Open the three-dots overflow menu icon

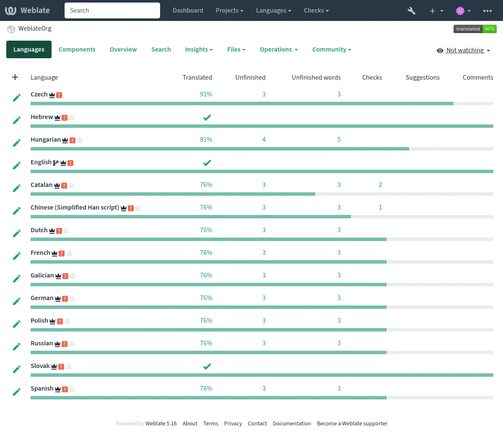coord(487,10)
